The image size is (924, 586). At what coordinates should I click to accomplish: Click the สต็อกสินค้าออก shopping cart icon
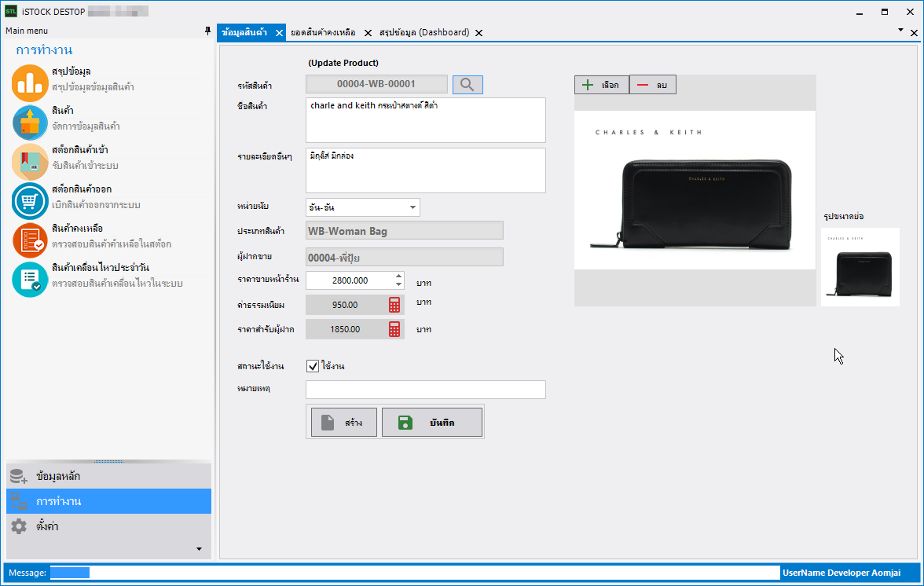tap(30, 201)
